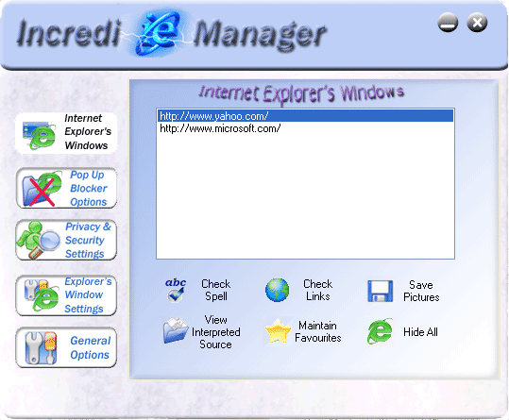This screenshot has width=509, height=420.
Task: Open General Options section
Action: 66,347
